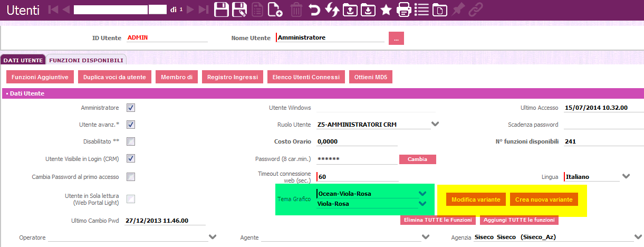Click the Timeout connessione web field
The width and height of the screenshot is (644, 247).
point(357,177)
